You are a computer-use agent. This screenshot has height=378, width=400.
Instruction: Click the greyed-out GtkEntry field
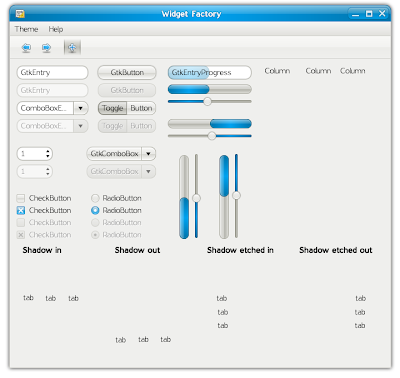click(52, 90)
